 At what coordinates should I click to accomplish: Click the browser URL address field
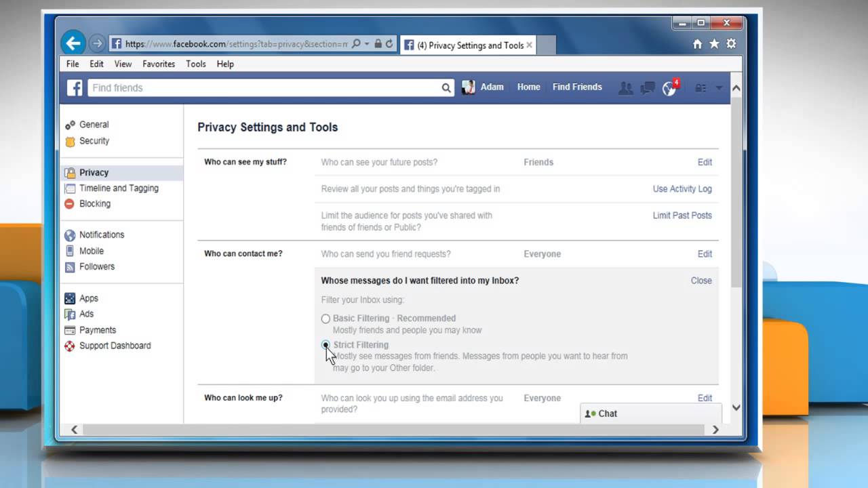pos(236,43)
